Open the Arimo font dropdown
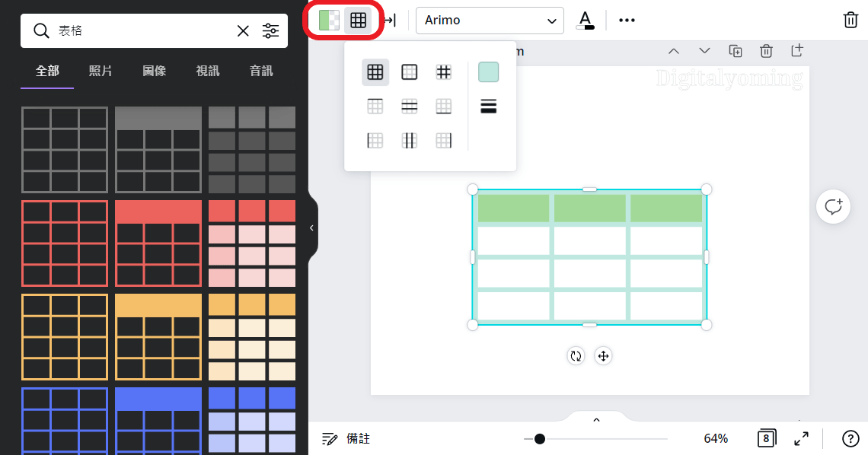Screen dimensions: 868x455 point(490,20)
